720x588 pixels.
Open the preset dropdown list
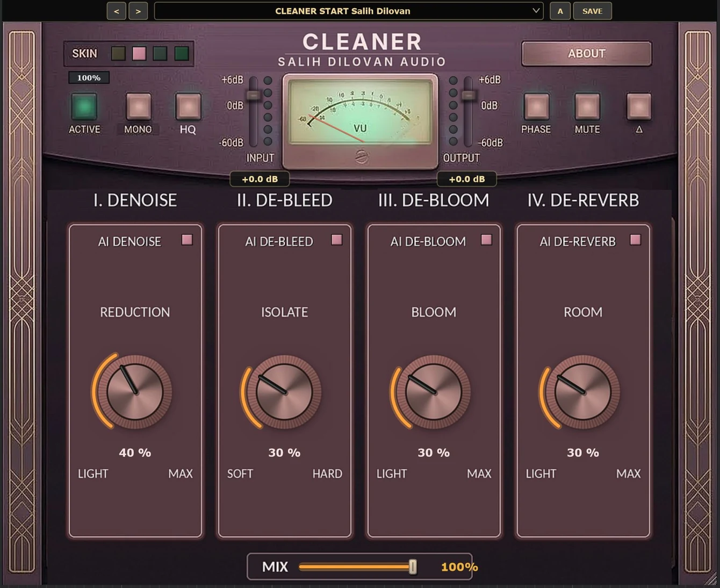[x=349, y=11]
